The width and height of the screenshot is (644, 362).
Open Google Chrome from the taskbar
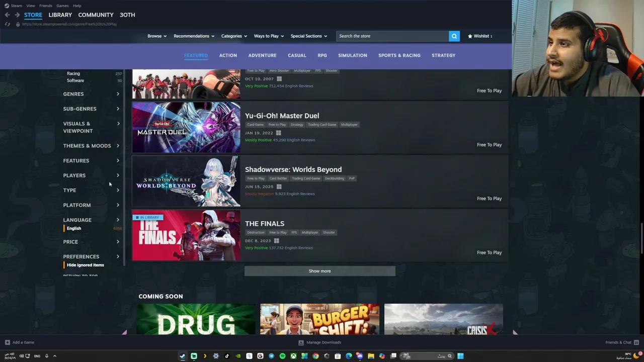coord(315,356)
